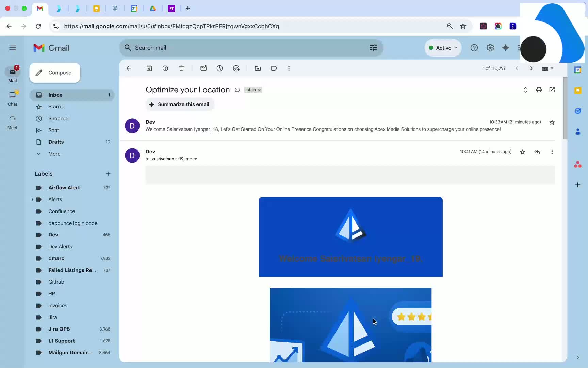Open email in new window
Viewport: 588px width, 368px height.
point(552,90)
